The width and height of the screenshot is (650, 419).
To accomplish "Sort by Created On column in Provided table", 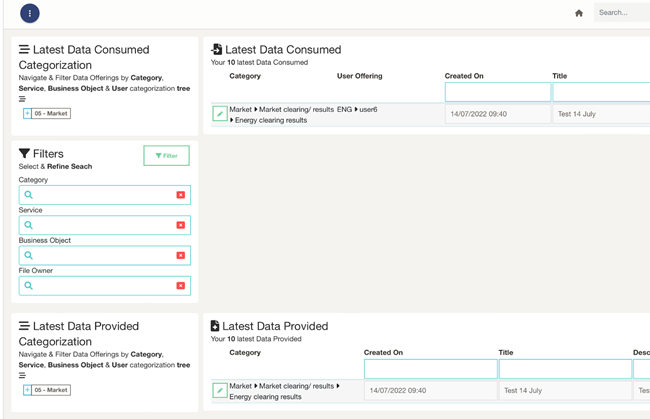I will (x=384, y=352).
